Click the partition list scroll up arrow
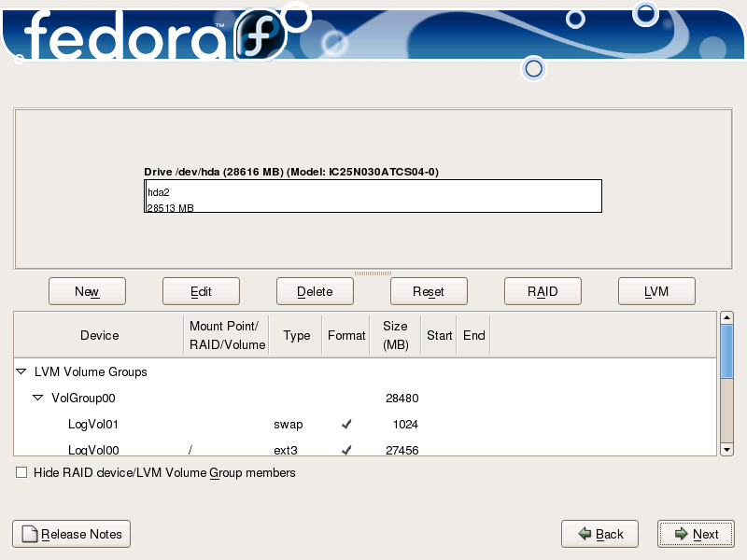Image resolution: width=747 pixels, height=560 pixels. 726,317
